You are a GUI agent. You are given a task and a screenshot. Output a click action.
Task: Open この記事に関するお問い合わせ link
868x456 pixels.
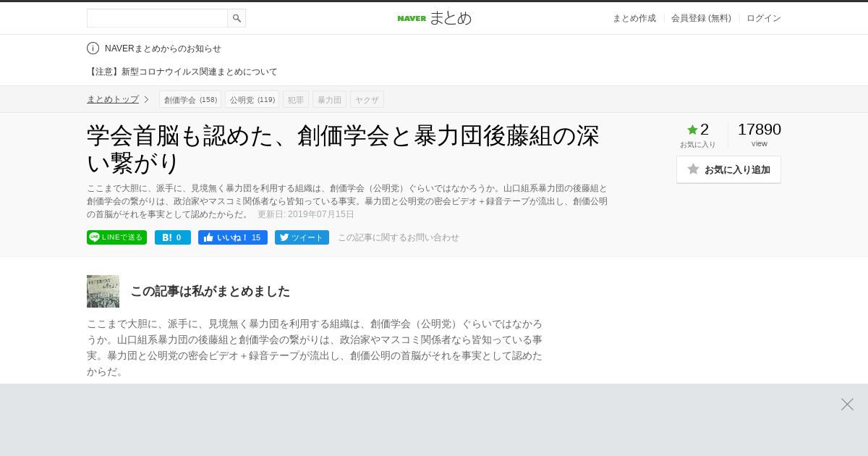[x=399, y=237]
